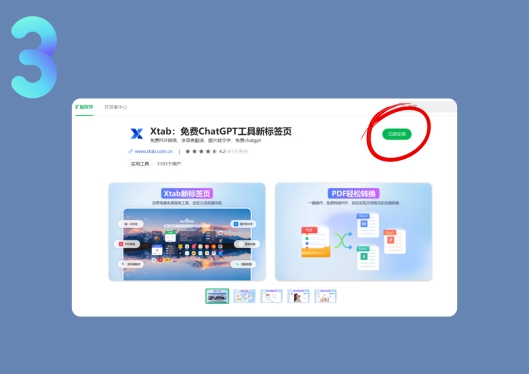Click the 3103个用户 user count
The height and width of the screenshot is (374, 529).
169,164
